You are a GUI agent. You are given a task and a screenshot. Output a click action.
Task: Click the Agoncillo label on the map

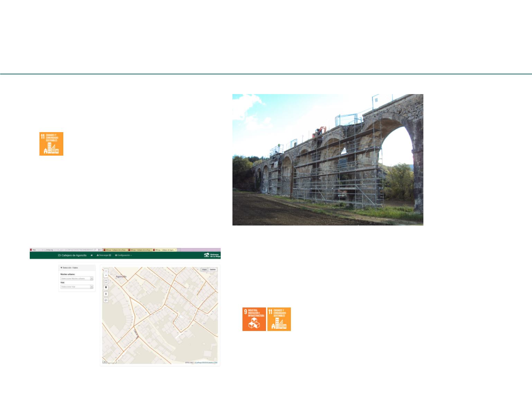pos(121,277)
